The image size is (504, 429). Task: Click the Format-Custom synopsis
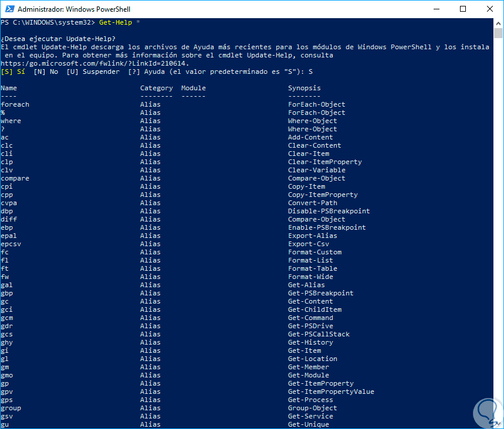point(315,252)
